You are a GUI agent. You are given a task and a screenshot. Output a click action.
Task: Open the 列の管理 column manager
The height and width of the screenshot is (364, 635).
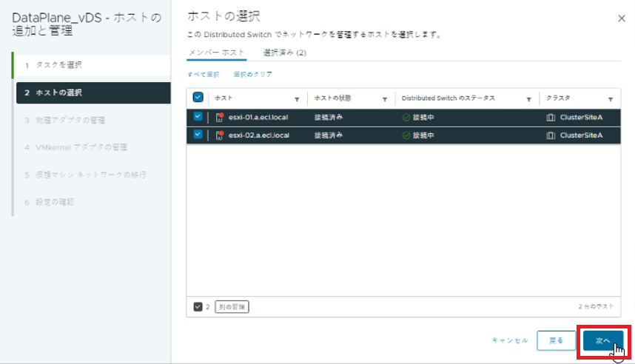232,306
